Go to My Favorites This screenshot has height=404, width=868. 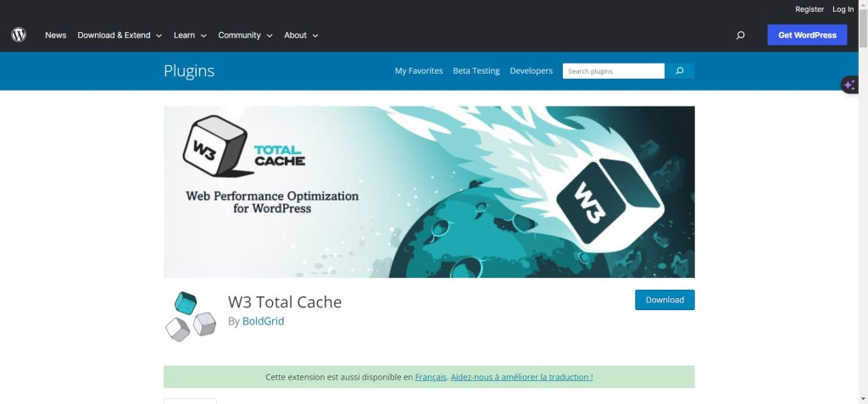pos(419,71)
